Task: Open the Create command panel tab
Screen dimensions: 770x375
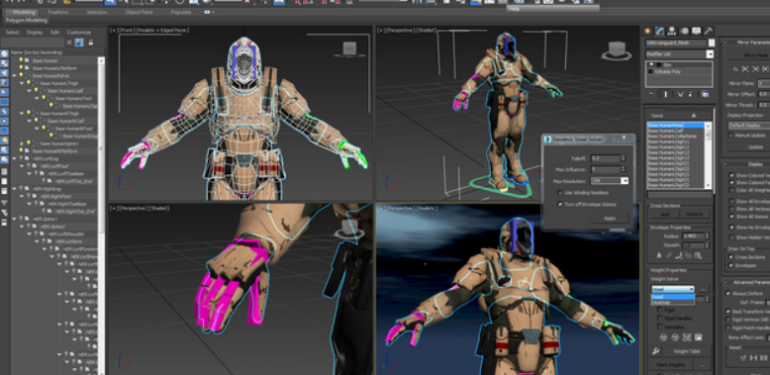Action: click(648, 31)
